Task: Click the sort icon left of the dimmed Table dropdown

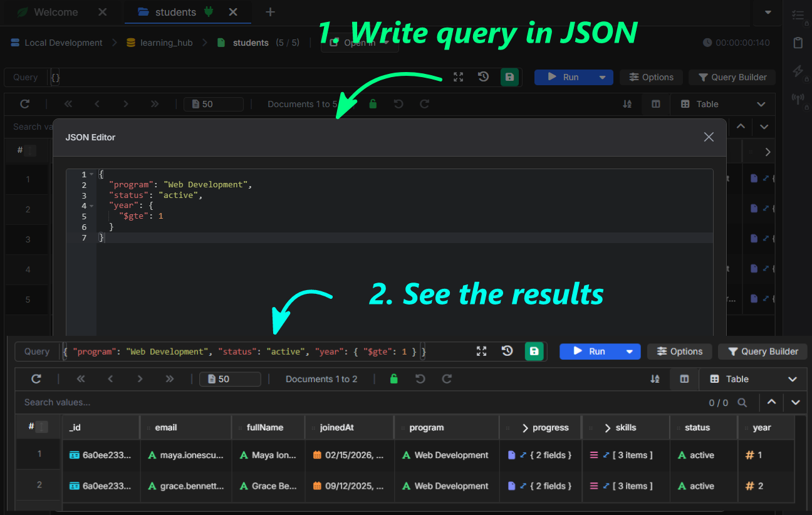Action: (627, 104)
